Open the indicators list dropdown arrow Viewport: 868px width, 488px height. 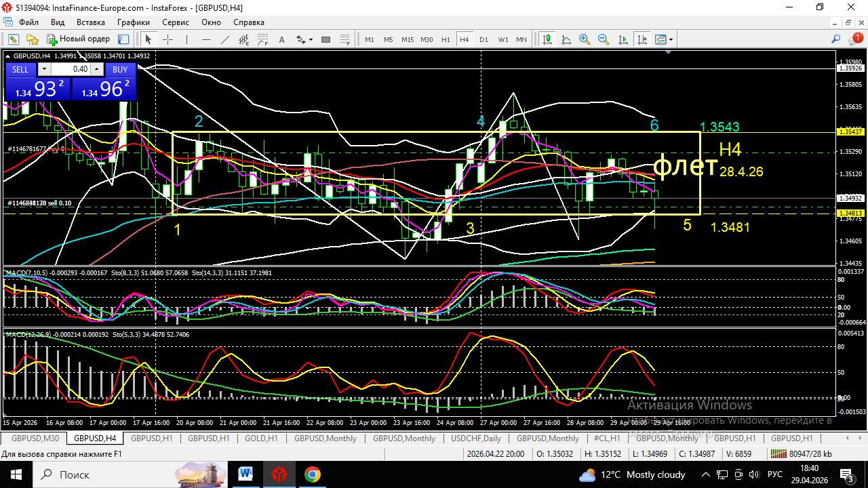tap(671, 39)
